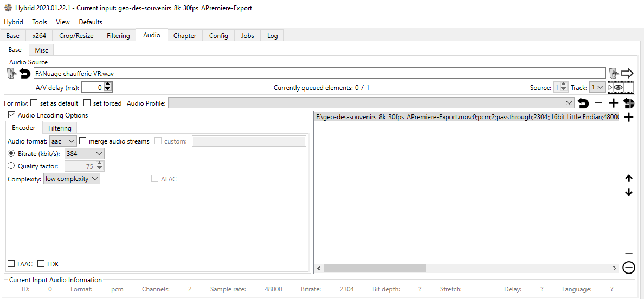This screenshot has height=299, width=644.
Task: Expand the Bitrate (kbit/s) dropdown
Action: 84,154
